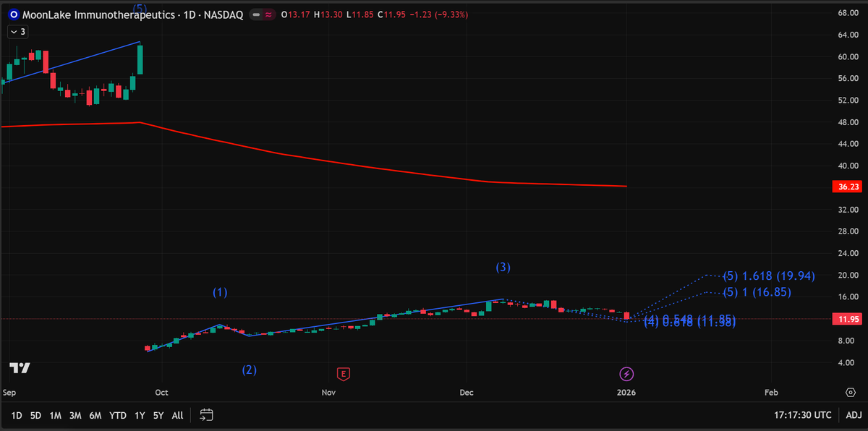Click the open price value O13.17
This screenshot has height=431, width=868.
[297, 14]
